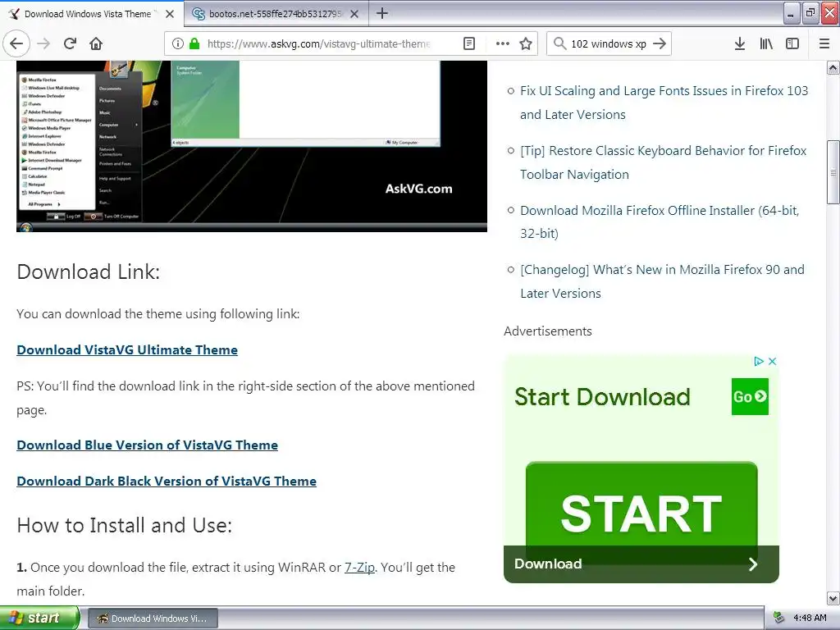Click the scrollbar up arrow
This screenshot has width=840, height=630.
tap(833, 67)
